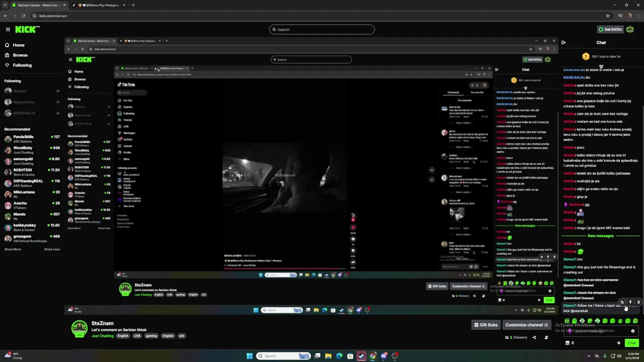
Task: Open site info icon left of kick.com/staznam address
Action: point(35,16)
